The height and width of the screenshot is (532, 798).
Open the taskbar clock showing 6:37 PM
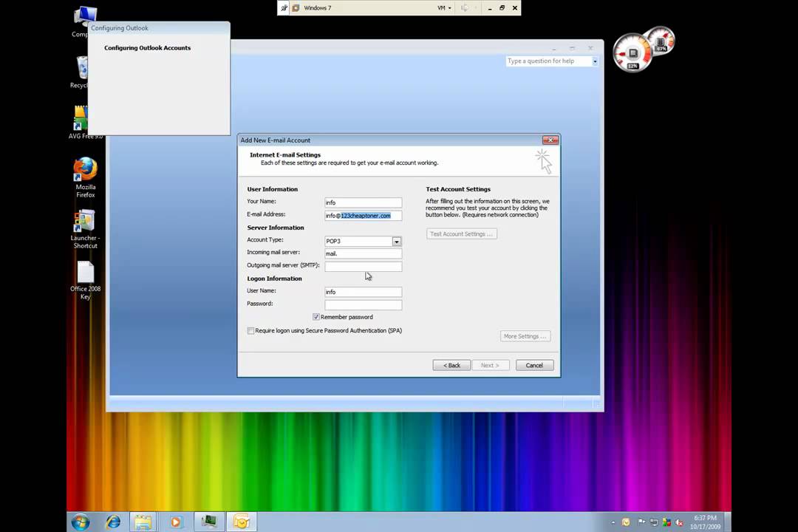click(x=705, y=522)
